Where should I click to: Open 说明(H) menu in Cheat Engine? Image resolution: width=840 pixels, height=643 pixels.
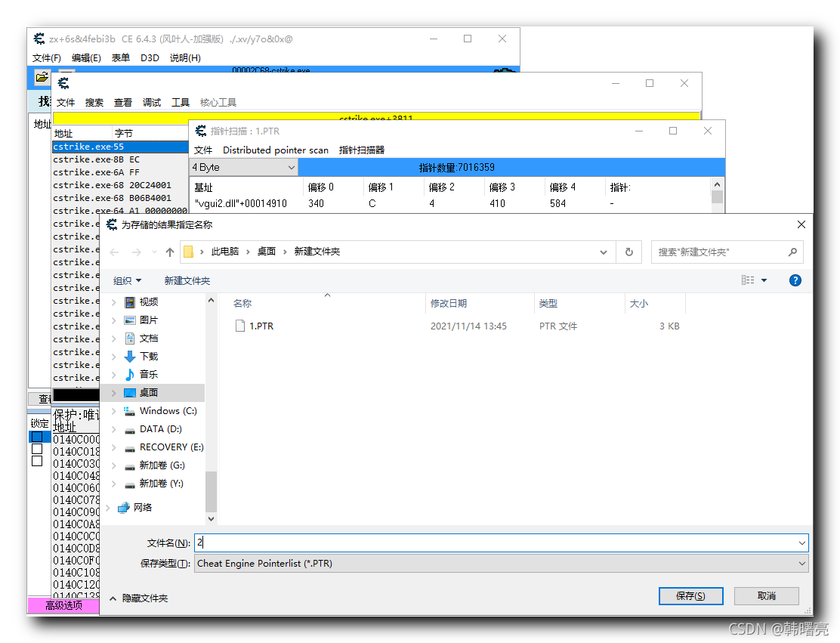pos(185,58)
